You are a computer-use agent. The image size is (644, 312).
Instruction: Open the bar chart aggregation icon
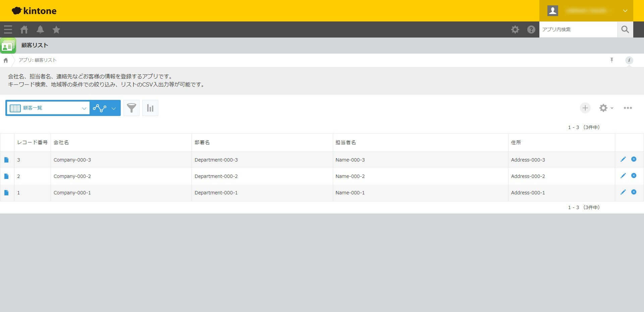point(150,108)
